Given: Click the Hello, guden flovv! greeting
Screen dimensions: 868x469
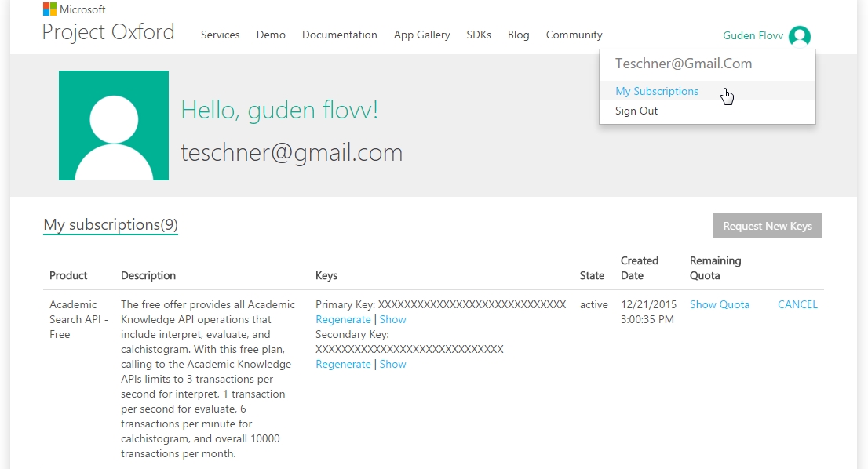Looking at the screenshot, I should pos(279,110).
